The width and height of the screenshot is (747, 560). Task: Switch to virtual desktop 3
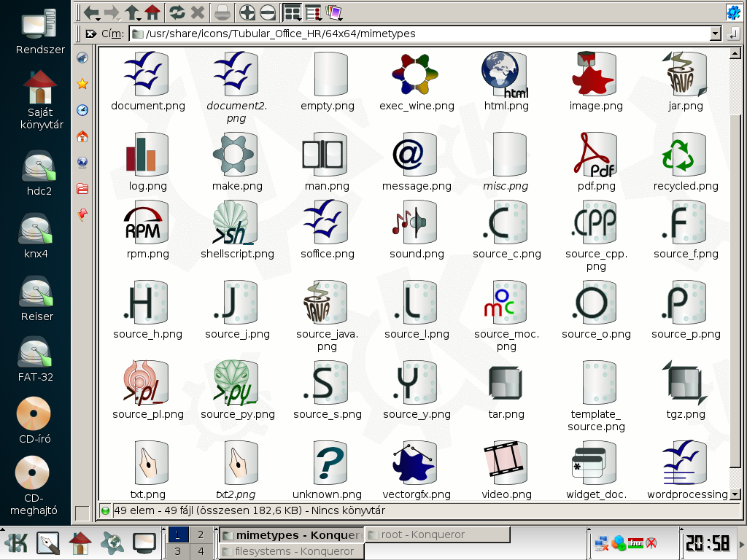click(178, 551)
